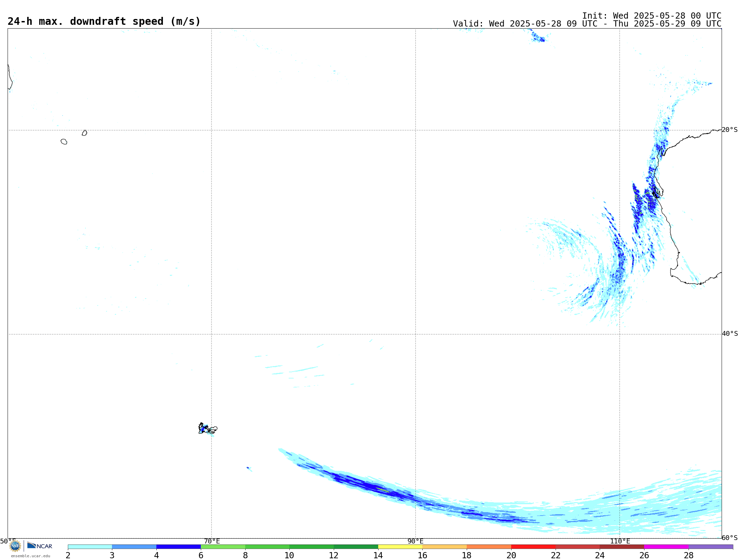Click the Réunion island outline

click(x=64, y=142)
